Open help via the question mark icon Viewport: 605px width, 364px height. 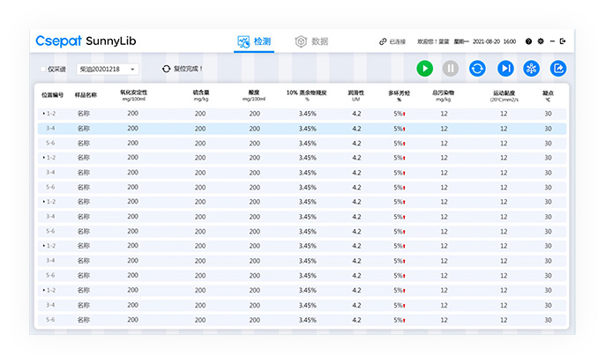pos(528,41)
